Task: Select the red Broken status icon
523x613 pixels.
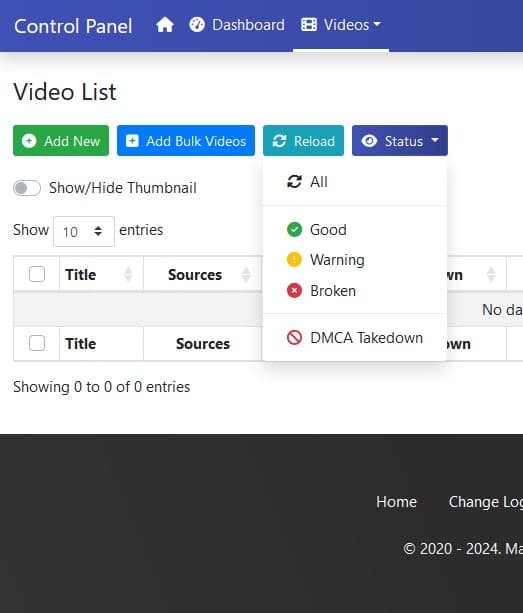Action: pyautogui.click(x=294, y=290)
